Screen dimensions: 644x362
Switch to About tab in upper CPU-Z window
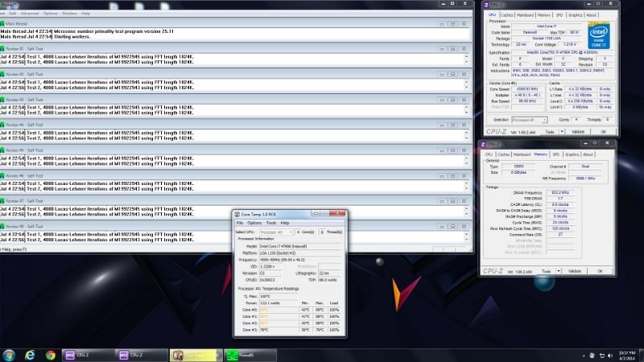click(x=592, y=15)
